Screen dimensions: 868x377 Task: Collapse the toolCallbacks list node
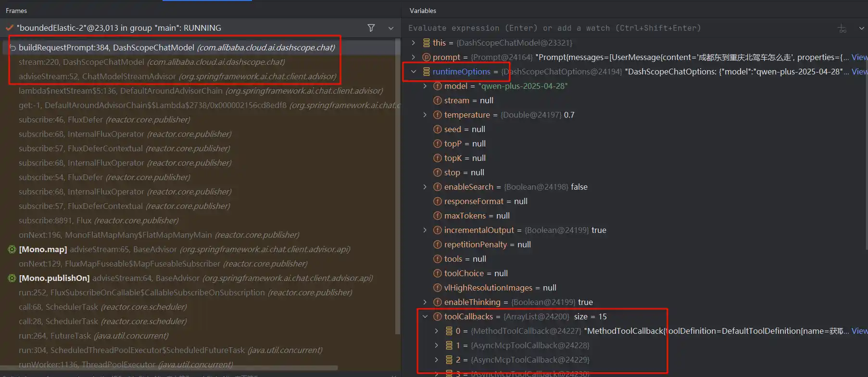tap(425, 316)
